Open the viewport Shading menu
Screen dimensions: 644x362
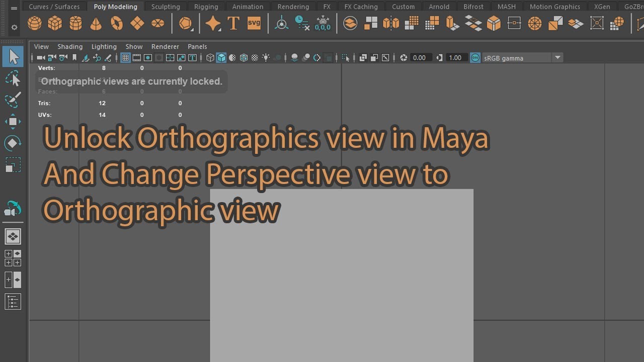click(x=70, y=46)
